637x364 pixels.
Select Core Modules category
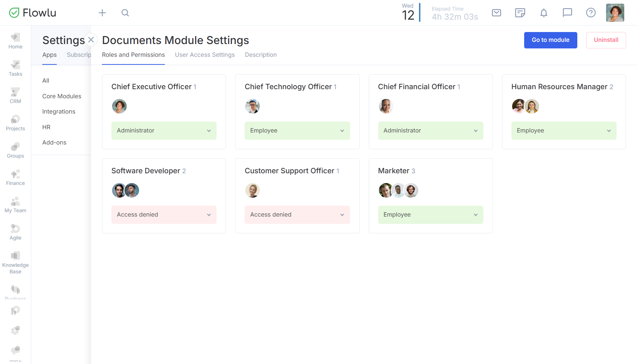coord(62,96)
